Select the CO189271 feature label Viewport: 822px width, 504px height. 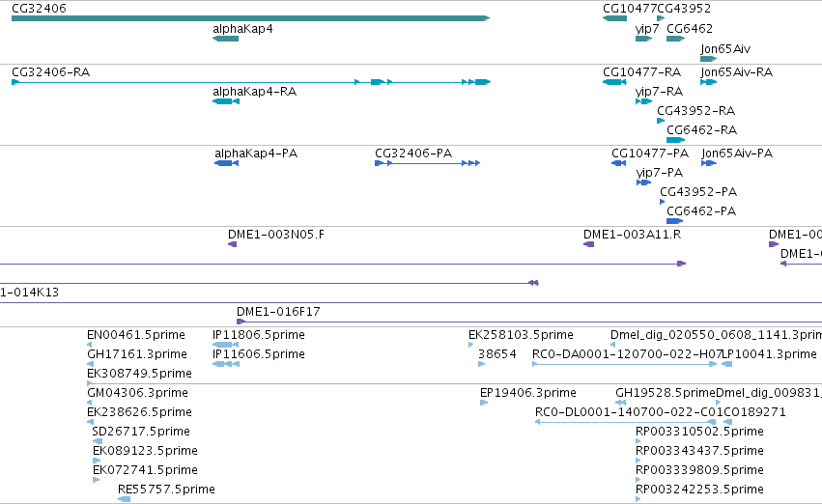point(754,412)
